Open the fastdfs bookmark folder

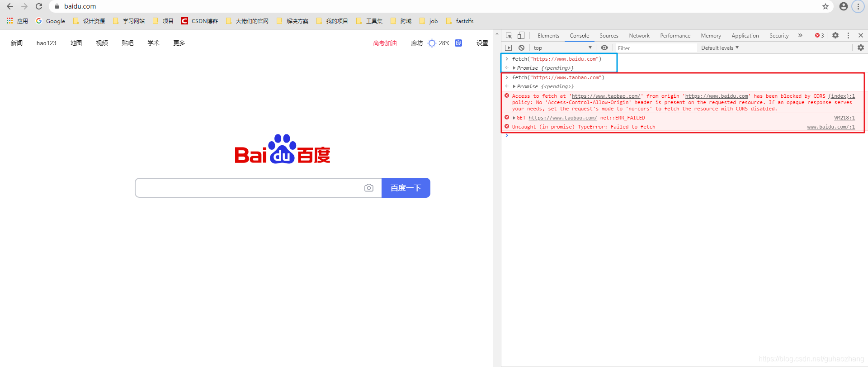[x=460, y=21]
